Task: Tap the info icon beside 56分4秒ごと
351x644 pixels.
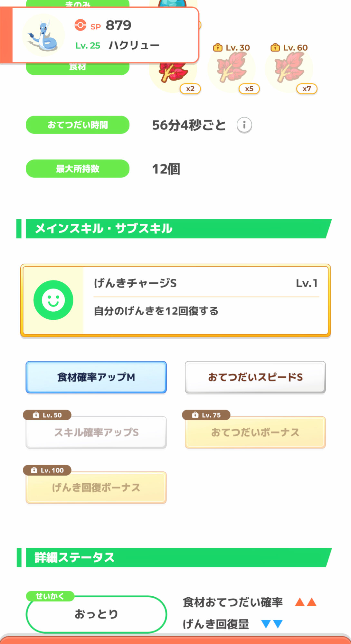Action: click(244, 125)
